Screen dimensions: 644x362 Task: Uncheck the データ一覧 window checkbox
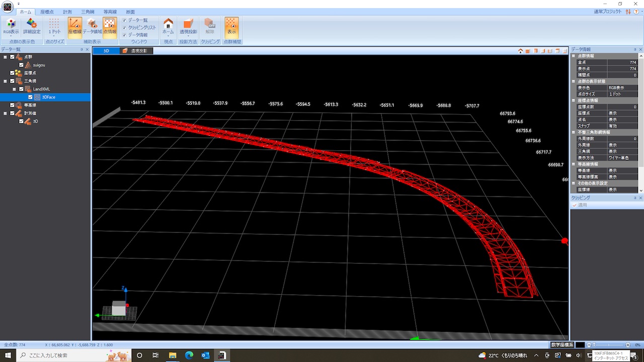[x=124, y=20]
